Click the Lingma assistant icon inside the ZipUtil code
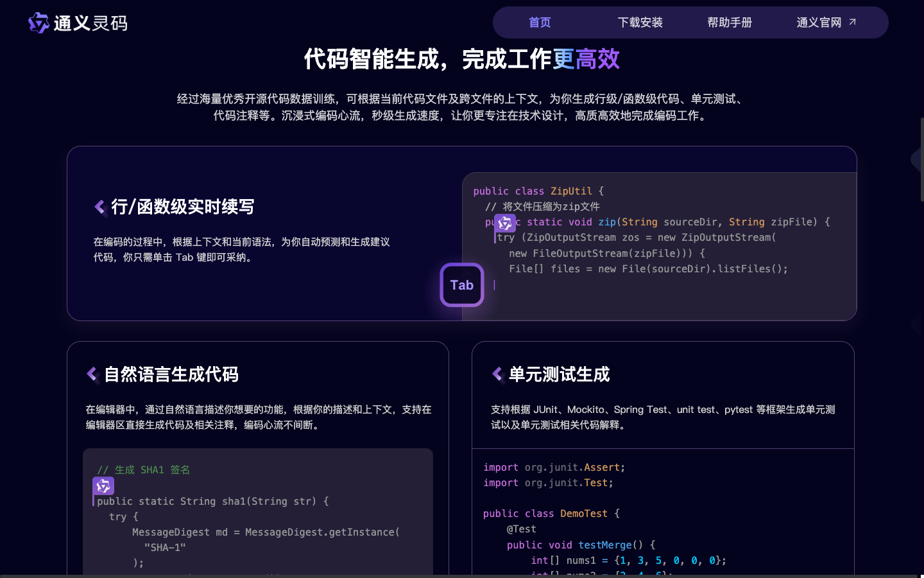Screen dimensions: 924x578 pyautogui.click(x=505, y=223)
